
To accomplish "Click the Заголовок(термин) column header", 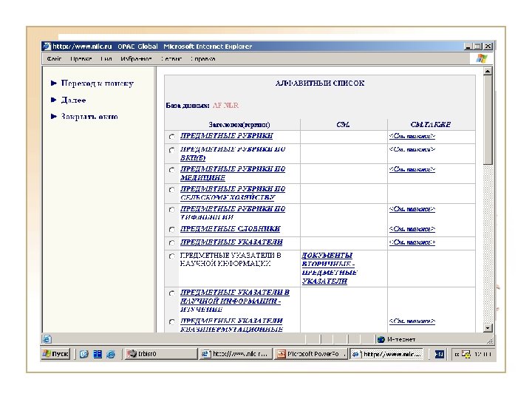I will pos(239,125).
